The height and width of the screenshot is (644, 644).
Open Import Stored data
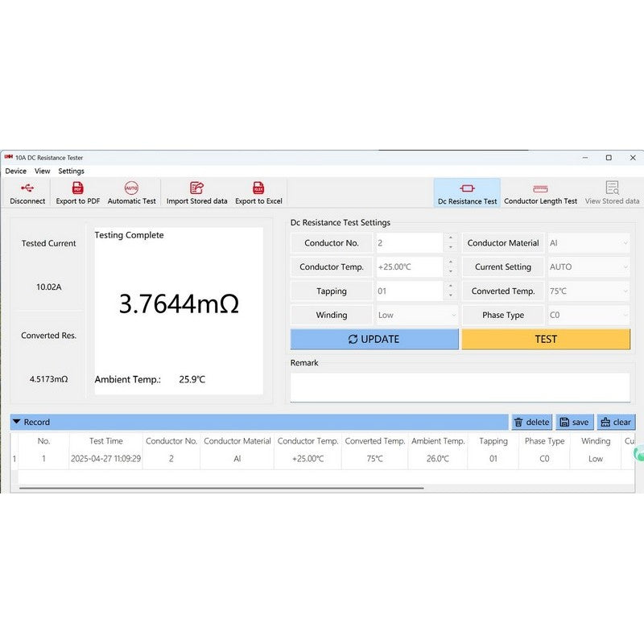(196, 188)
